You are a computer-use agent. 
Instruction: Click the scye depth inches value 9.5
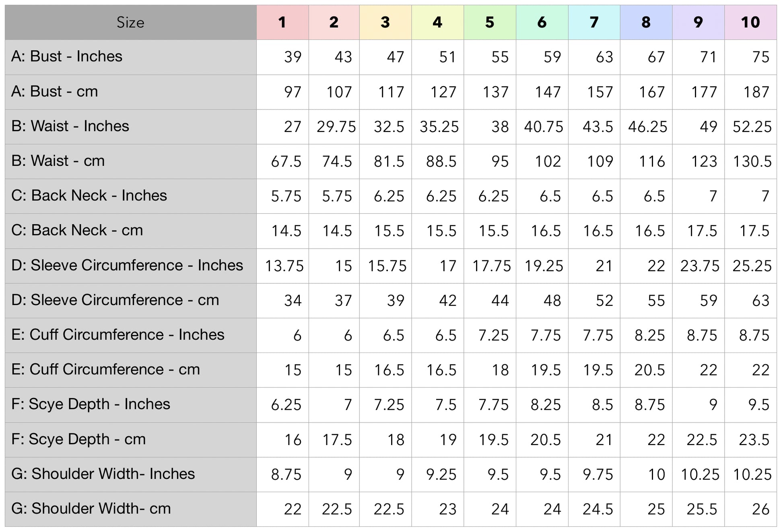click(758, 405)
